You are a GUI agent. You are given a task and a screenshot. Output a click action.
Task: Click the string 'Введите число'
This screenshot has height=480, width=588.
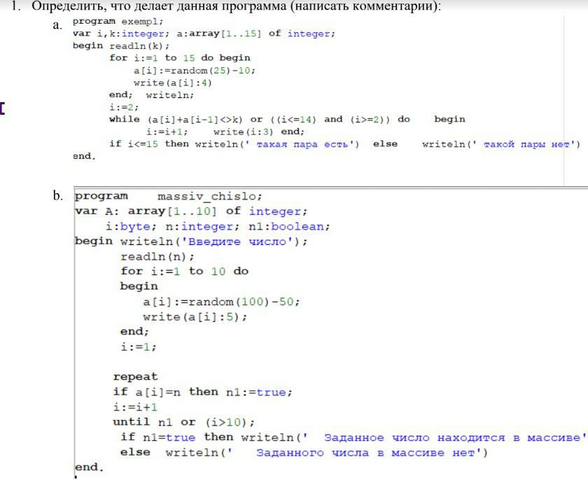(237, 242)
